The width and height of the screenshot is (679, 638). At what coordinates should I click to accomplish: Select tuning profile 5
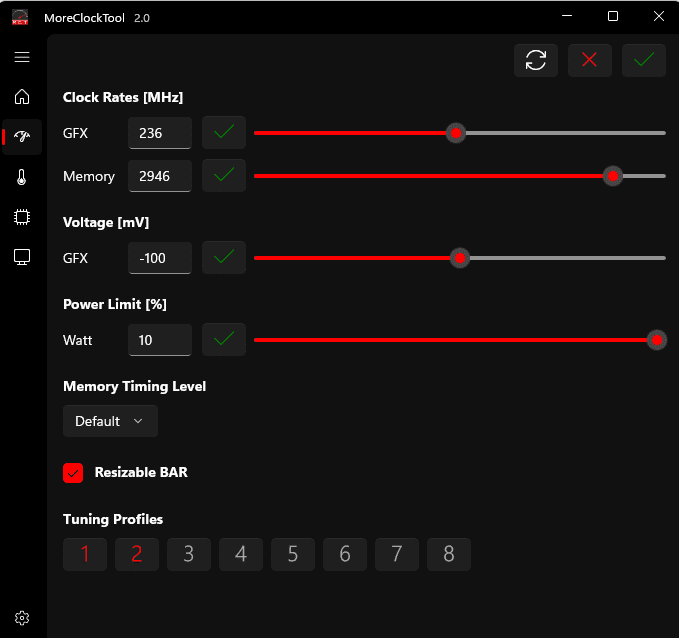tap(293, 554)
